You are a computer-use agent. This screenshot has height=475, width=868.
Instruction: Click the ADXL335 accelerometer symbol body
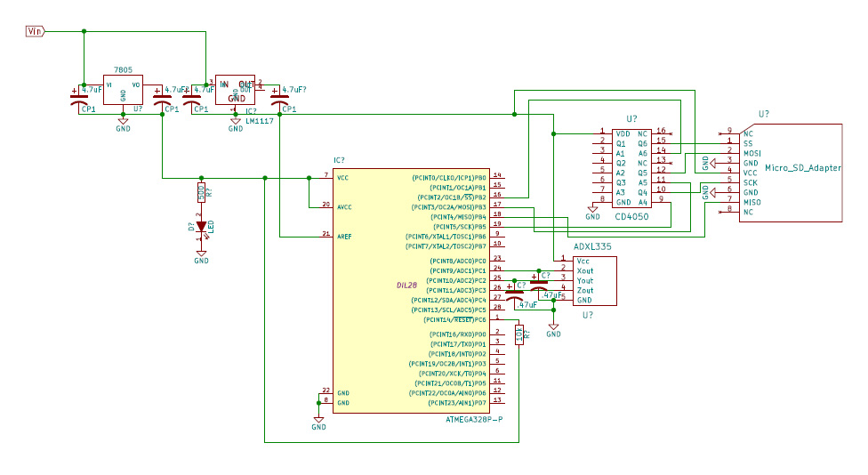pyautogui.click(x=595, y=281)
